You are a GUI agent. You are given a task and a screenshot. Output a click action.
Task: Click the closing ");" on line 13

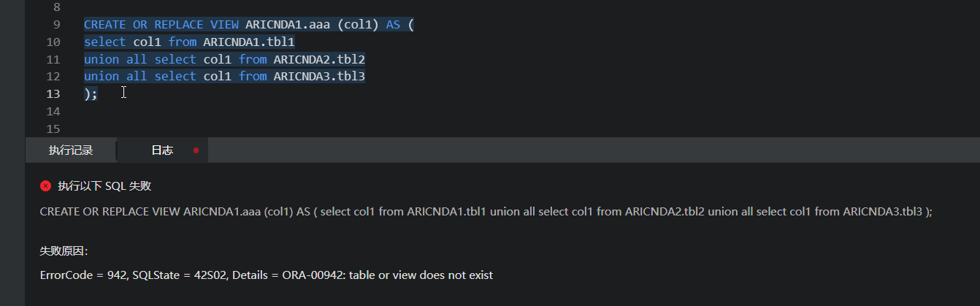point(91,94)
